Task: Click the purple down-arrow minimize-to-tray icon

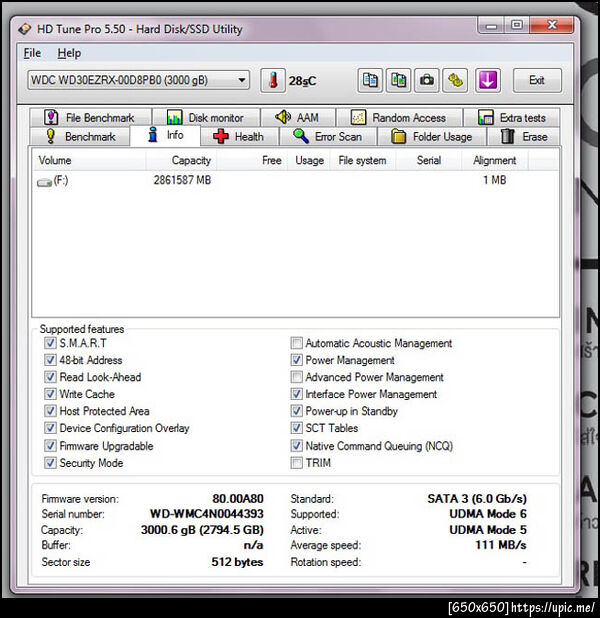Action: 488,80
